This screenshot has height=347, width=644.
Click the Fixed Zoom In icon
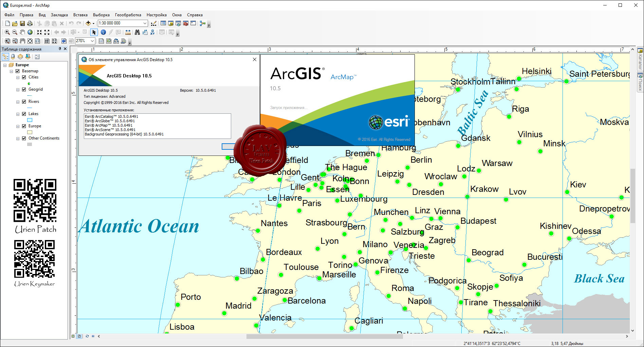(x=39, y=32)
